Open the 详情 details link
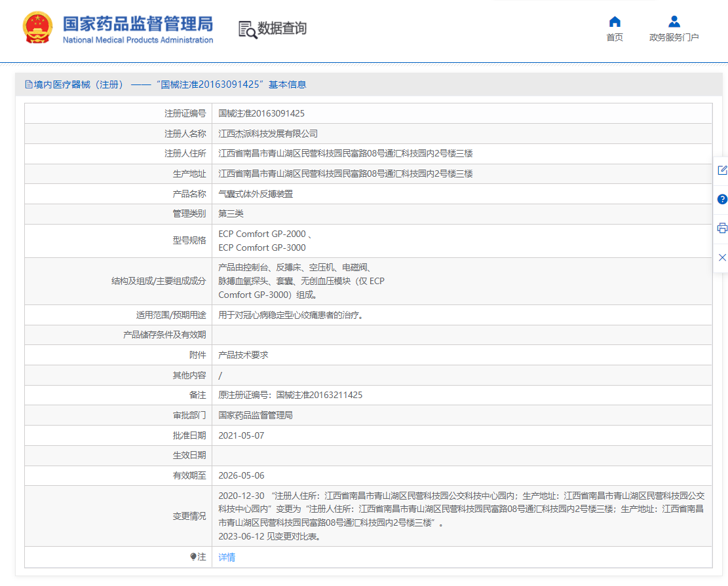 (227, 557)
